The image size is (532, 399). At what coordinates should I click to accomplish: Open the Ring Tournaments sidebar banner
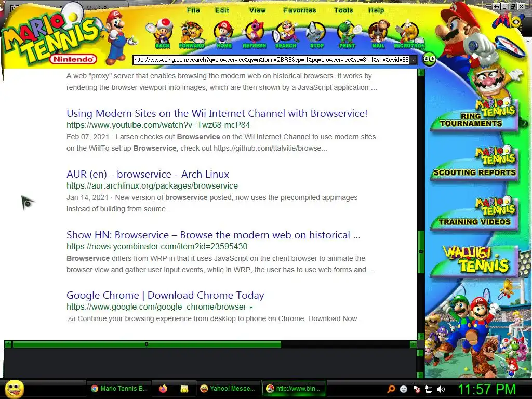(474, 115)
